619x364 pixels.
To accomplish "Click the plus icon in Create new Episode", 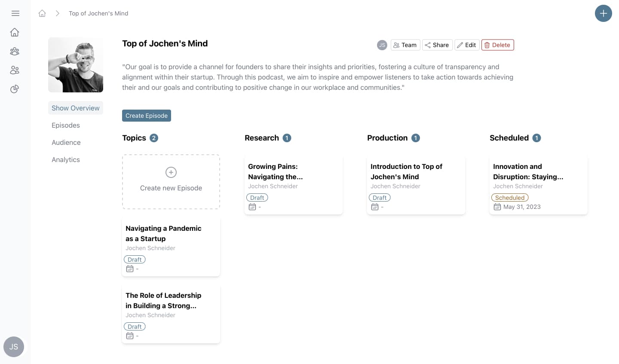I will click(171, 172).
